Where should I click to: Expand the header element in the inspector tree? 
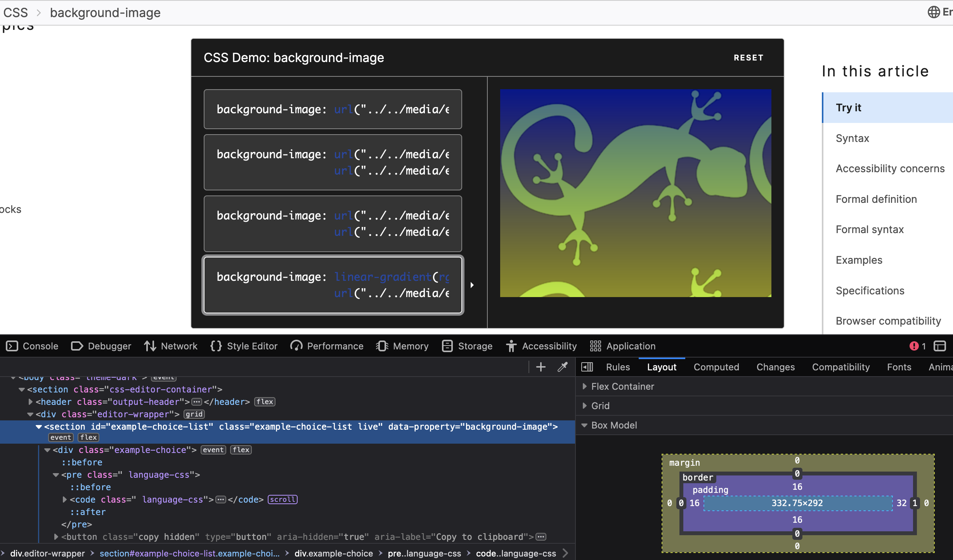click(30, 402)
